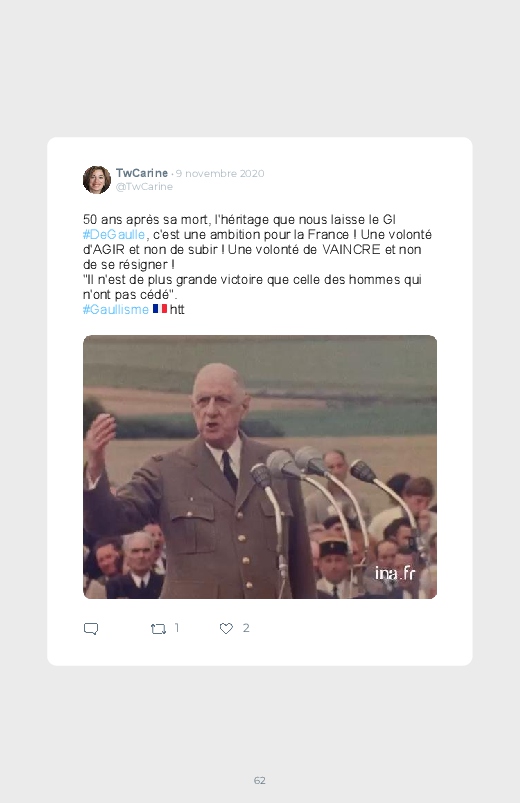Viewport: 520px width, 803px height.
Task: Open the TwCarine display name
Action: pyautogui.click(x=142, y=173)
